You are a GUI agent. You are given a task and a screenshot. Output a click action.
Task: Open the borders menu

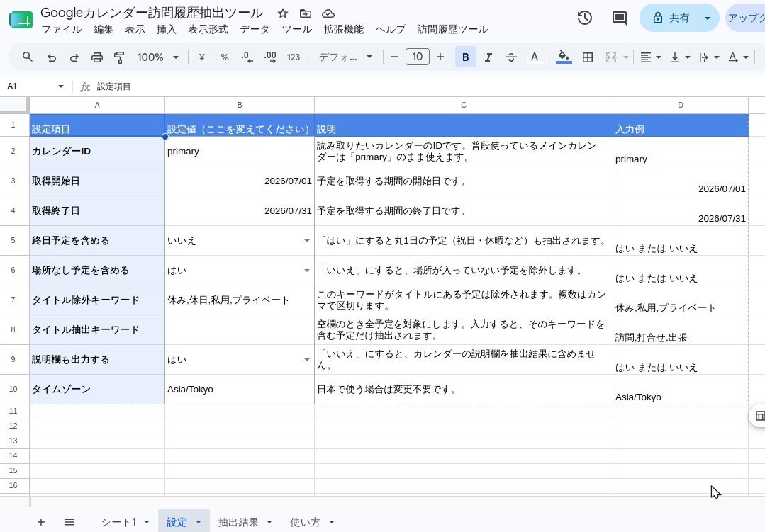(588, 57)
